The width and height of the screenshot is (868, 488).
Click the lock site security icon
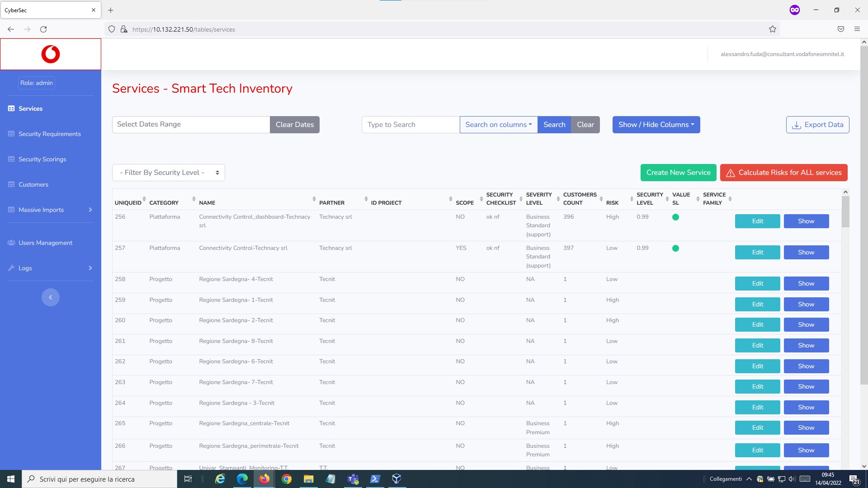point(124,29)
